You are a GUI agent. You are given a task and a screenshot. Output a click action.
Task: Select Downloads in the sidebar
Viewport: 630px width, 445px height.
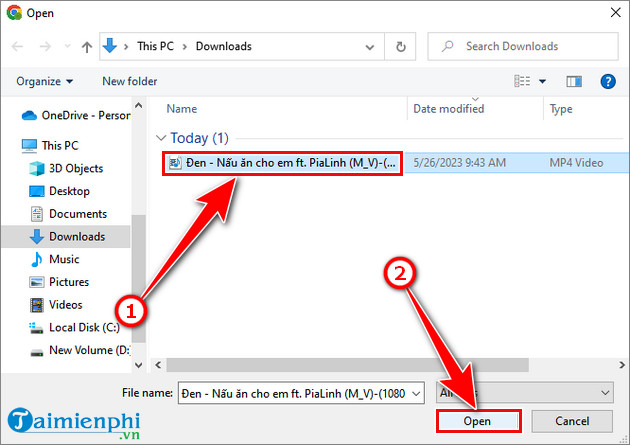pyautogui.click(x=67, y=237)
